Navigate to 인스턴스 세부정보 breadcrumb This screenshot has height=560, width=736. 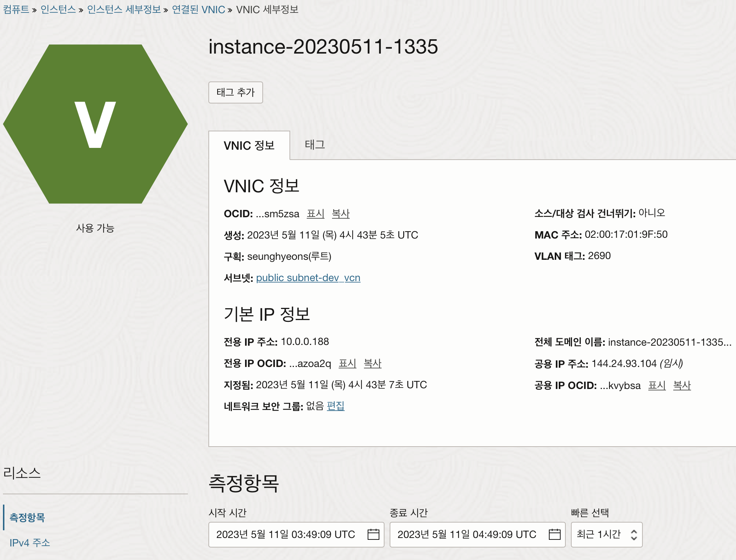pyautogui.click(x=124, y=10)
